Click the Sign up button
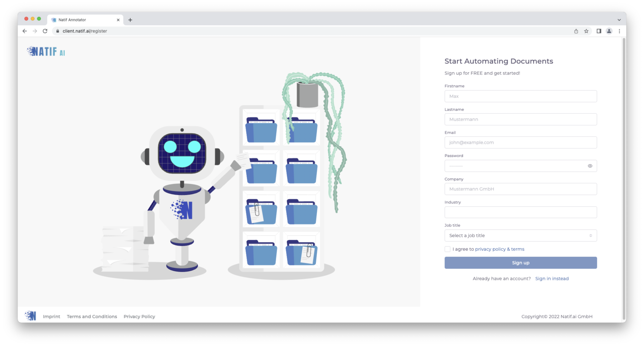The height and width of the screenshot is (346, 644). pyautogui.click(x=520, y=262)
